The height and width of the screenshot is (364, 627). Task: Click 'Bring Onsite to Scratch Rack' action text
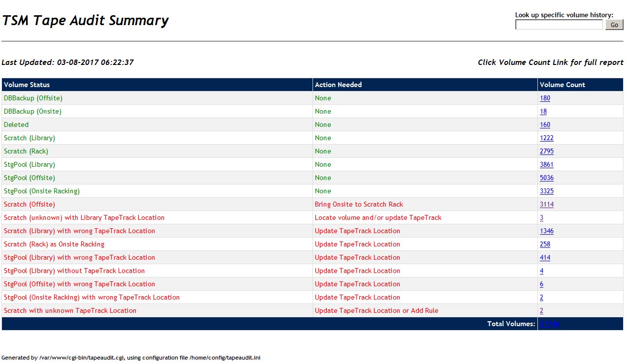click(359, 205)
